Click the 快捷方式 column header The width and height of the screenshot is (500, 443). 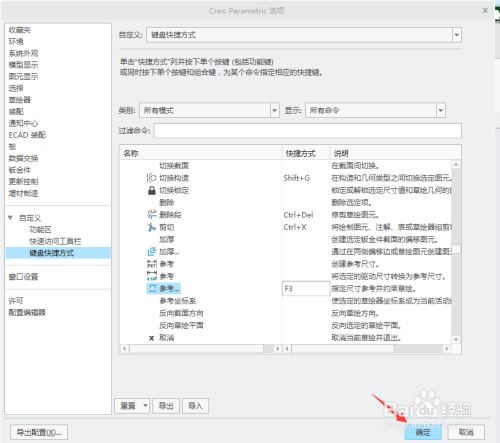[306, 153]
